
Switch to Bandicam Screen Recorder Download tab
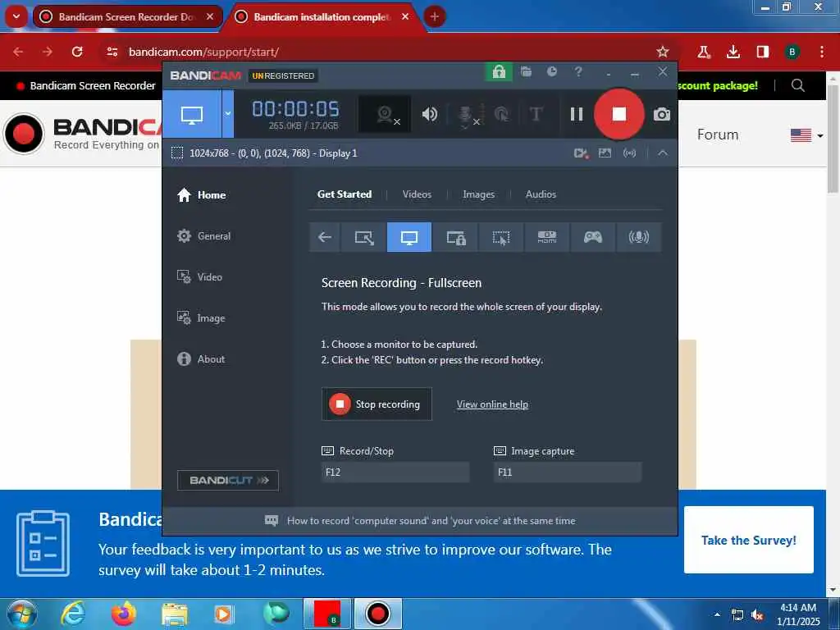click(x=127, y=17)
